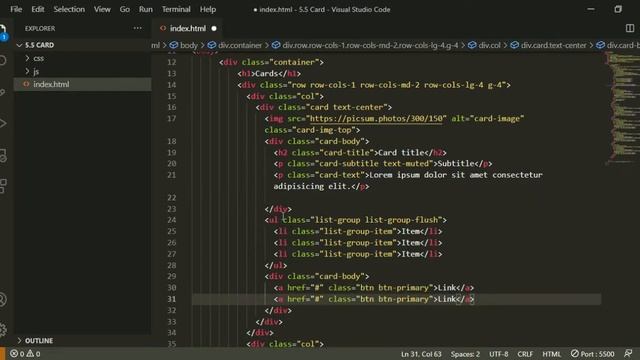Click the orange remote indicator in status bar
Image resolution: width=640 pixels, height=360 pixels.
point(2,353)
